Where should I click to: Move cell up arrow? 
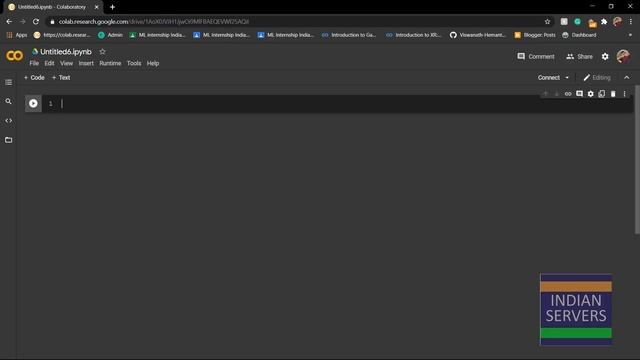[x=545, y=94]
